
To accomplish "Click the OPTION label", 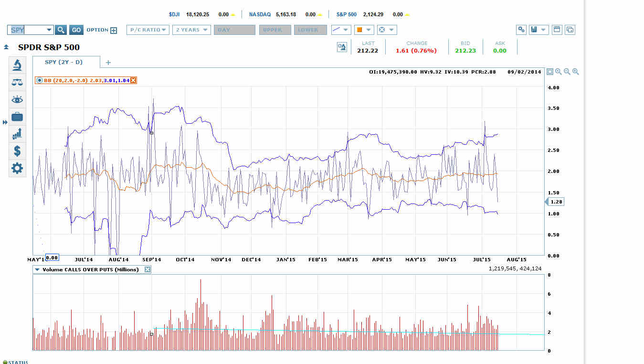I will 97,30.
